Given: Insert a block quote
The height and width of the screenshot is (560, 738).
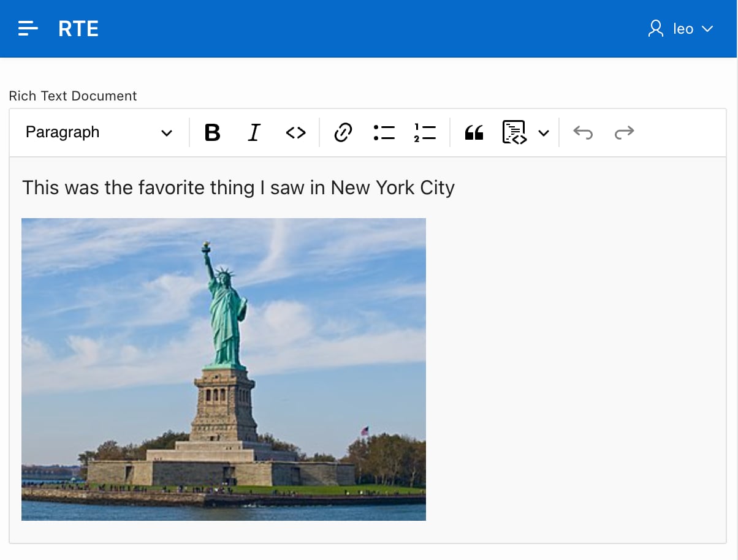Looking at the screenshot, I should point(474,132).
